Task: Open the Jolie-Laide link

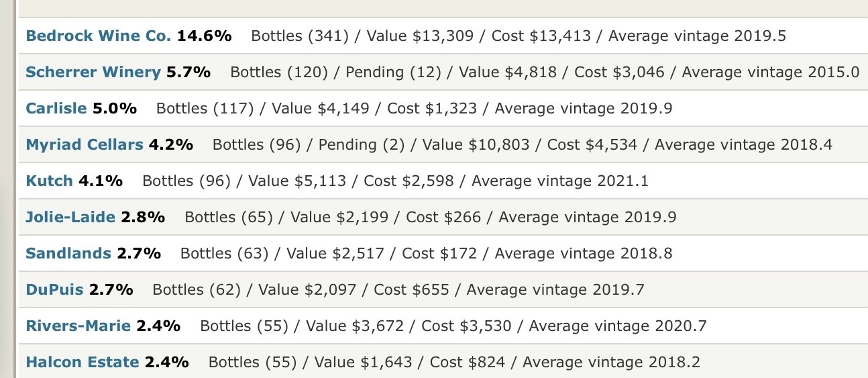Action: tap(70, 218)
